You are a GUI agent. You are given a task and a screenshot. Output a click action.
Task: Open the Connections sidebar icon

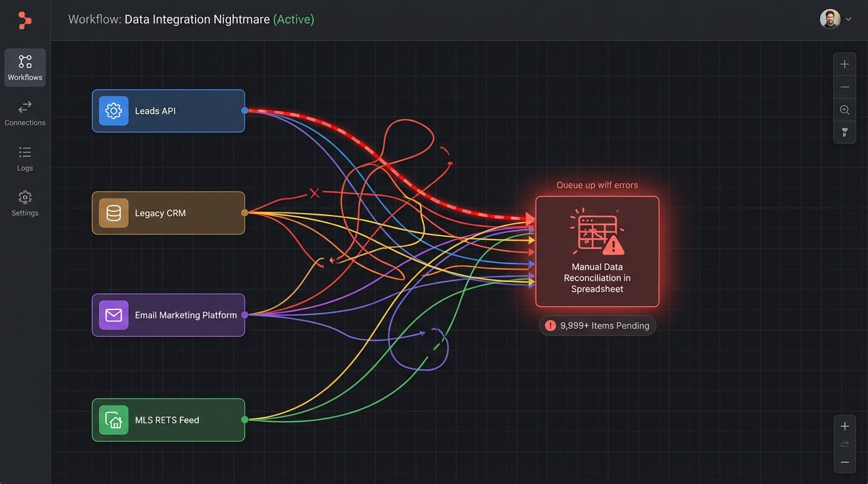25,112
